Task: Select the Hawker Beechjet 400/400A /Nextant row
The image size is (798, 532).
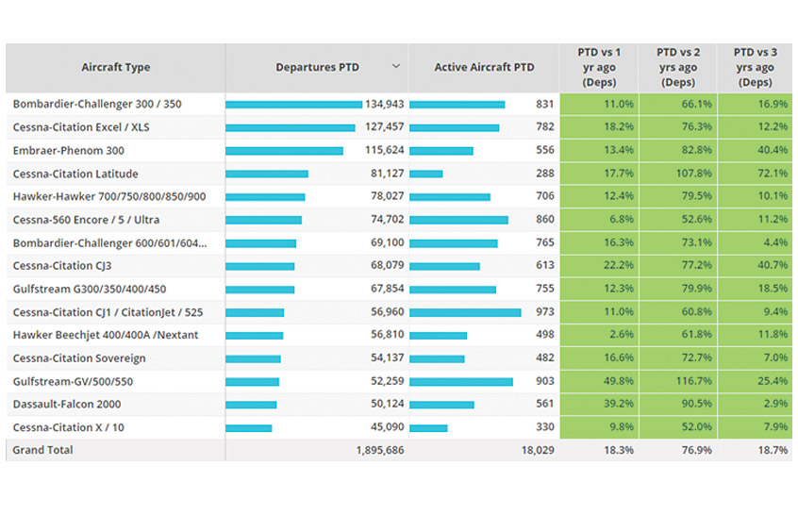Action: [106, 335]
